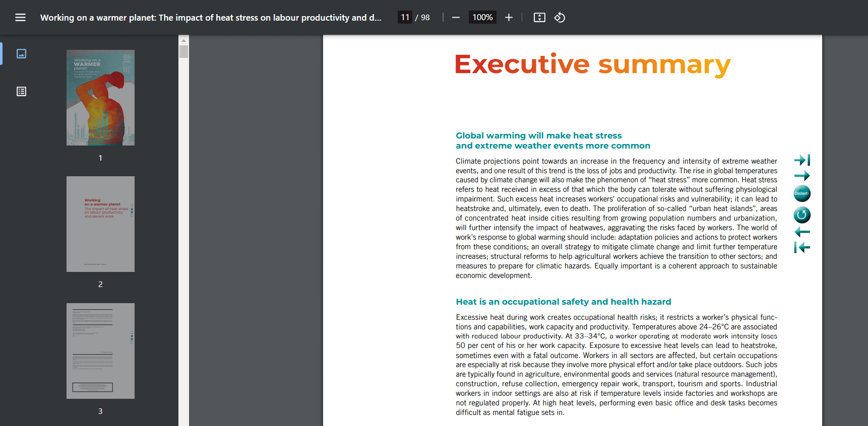Image resolution: width=868 pixels, height=426 pixels.
Task: Click the Executive summary heading
Action: (x=593, y=64)
